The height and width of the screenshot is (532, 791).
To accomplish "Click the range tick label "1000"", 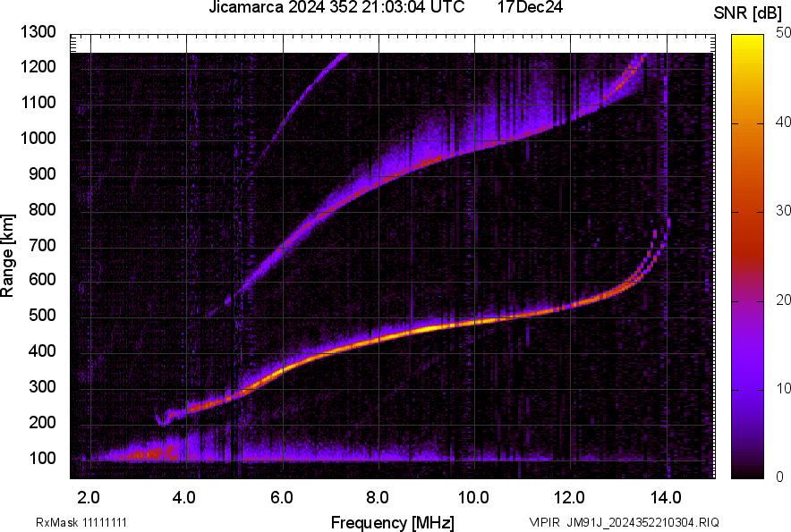I will click(x=38, y=139).
